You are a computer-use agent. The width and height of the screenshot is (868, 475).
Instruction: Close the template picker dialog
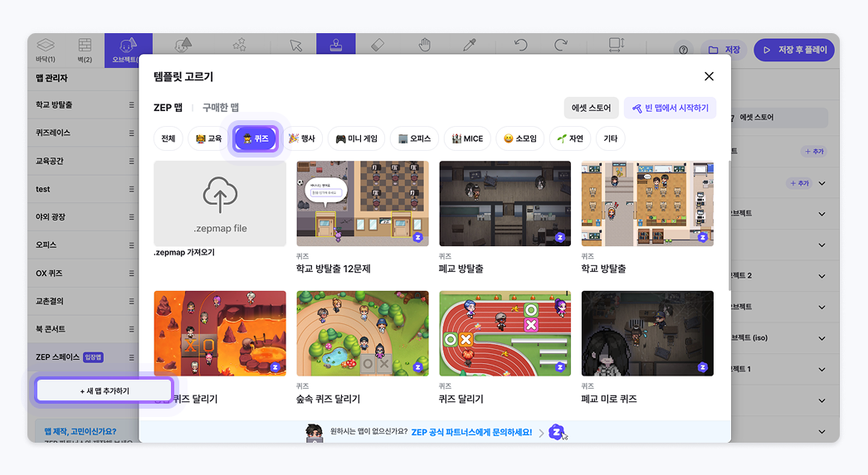(710, 76)
